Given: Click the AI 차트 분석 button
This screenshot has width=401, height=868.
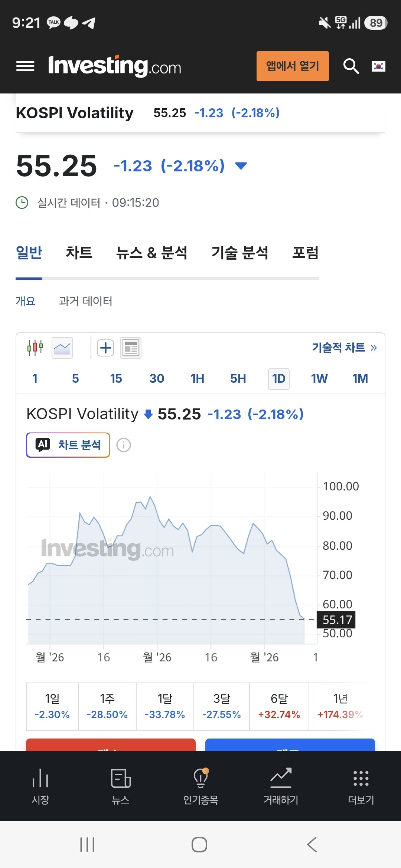Looking at the screenshot, I should pyautogui.click(x=68, y=445).
